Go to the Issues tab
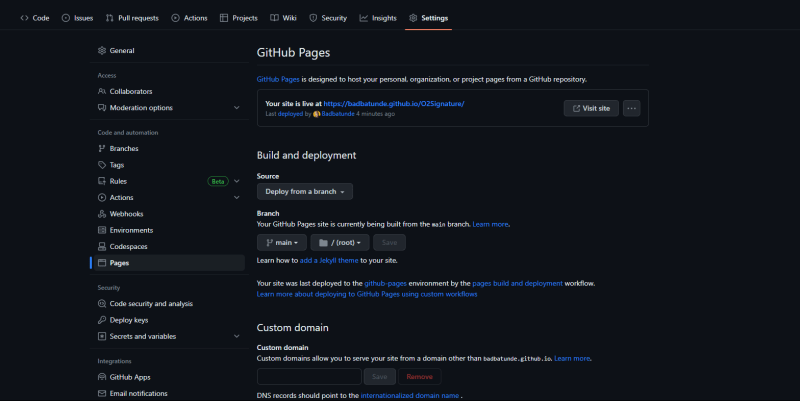Screen dimensions: 800x401 click(x=77, y=18)
